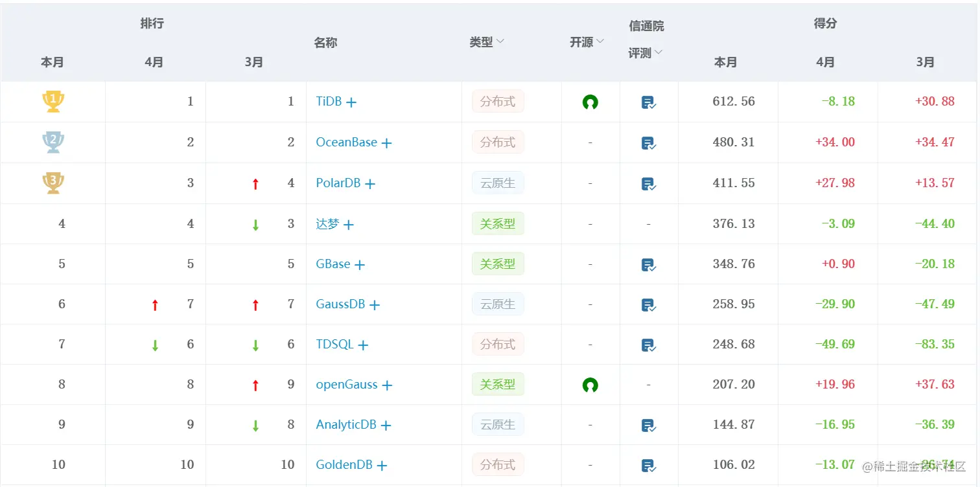Click AnalyticDB's score 144.87

pyautogui.click(x=734, y=424)
